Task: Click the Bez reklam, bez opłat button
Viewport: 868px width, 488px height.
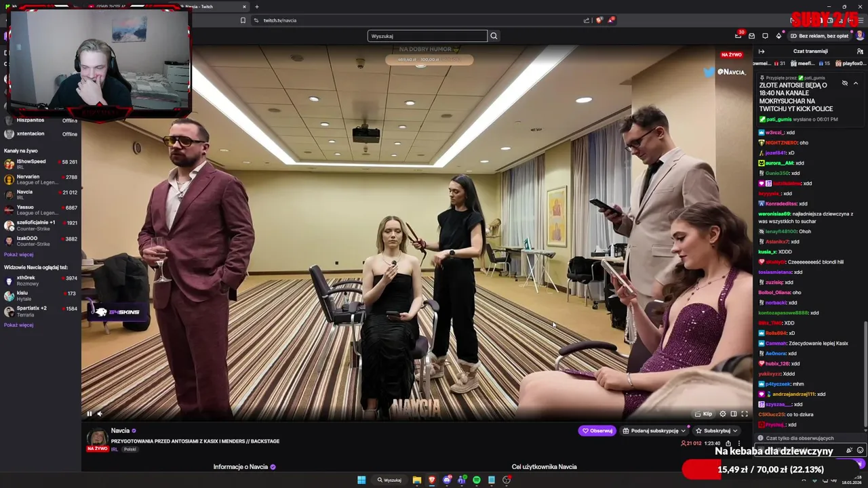Action: coord(819,36)
